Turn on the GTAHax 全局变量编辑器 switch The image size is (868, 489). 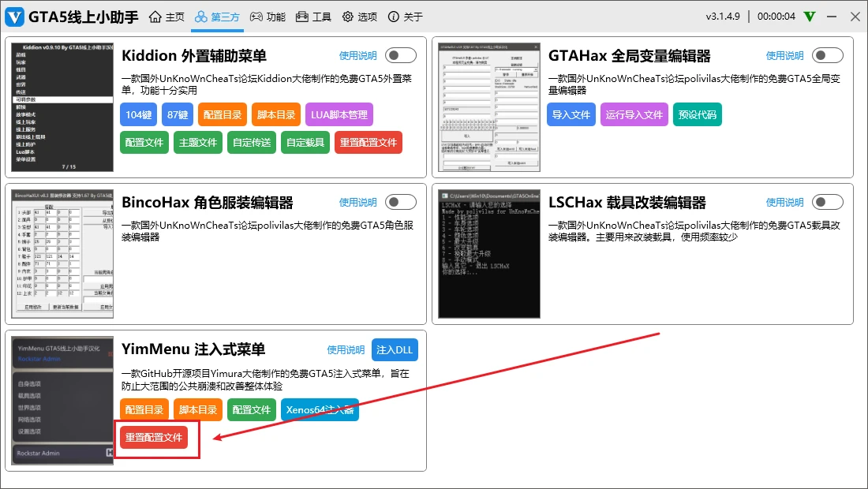828,55
